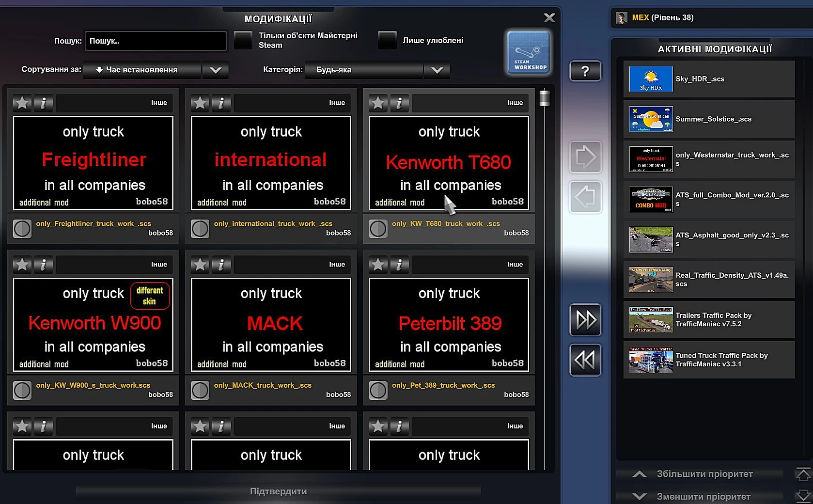Select the Sky_HDR_.scs active mod
Viewport: 813px width, 504px height.
tap(709, 79)
